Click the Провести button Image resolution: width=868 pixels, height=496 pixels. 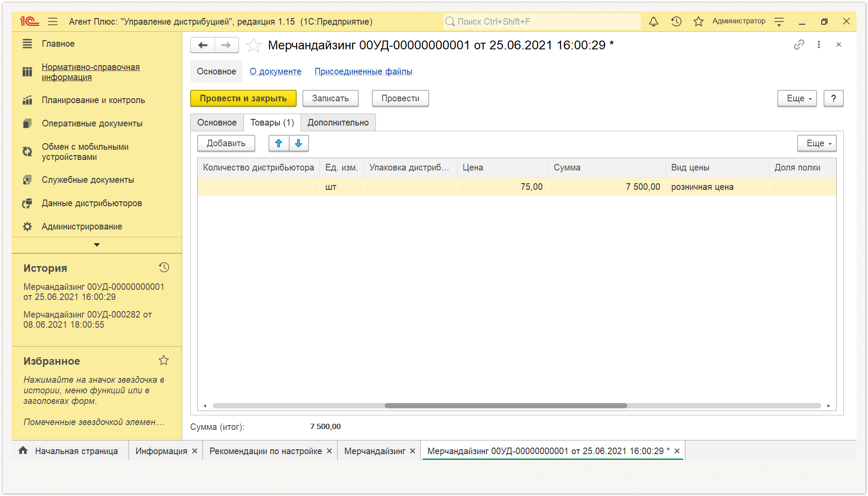(401, 98)
